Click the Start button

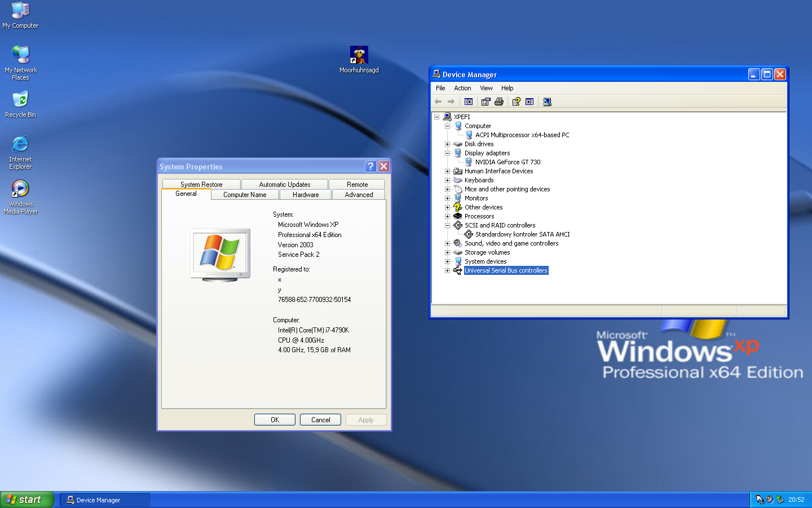point(25,500)
